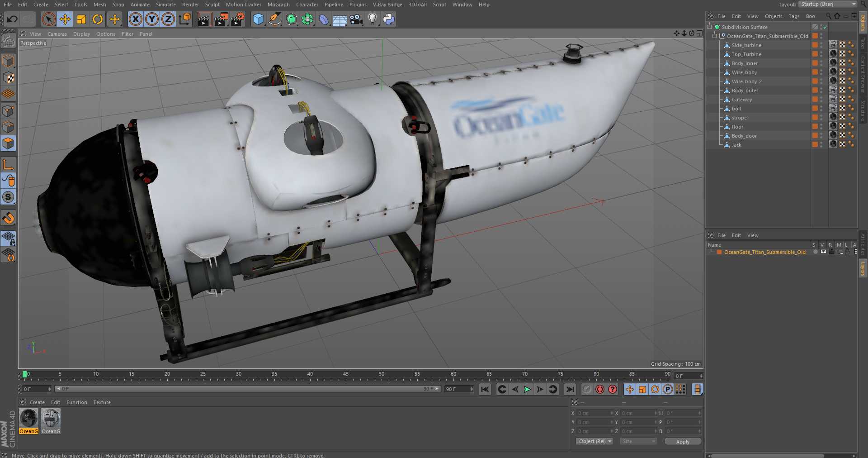Add a Cube primitive object
Viewport: 868px width, 458px height.
pos(258,19)
